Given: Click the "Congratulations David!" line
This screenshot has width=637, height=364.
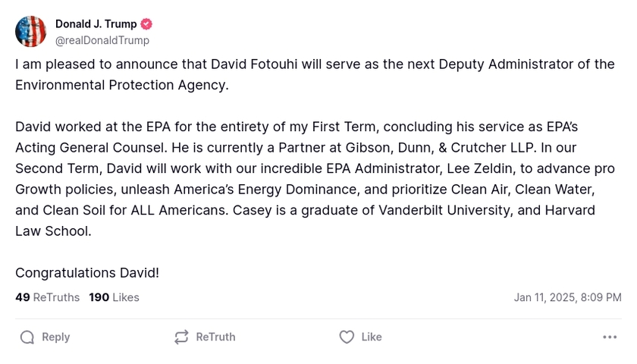Looking at the screenshot, I should click(87, 272).
